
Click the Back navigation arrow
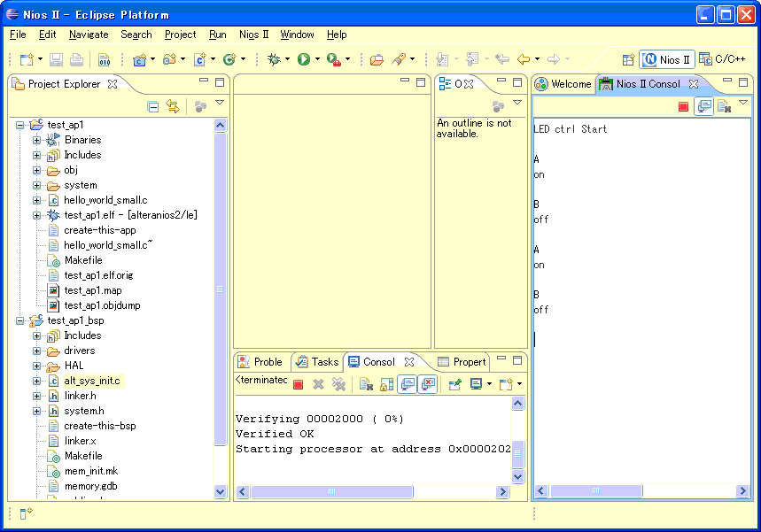pyautogui.click(x=524, y=59)
